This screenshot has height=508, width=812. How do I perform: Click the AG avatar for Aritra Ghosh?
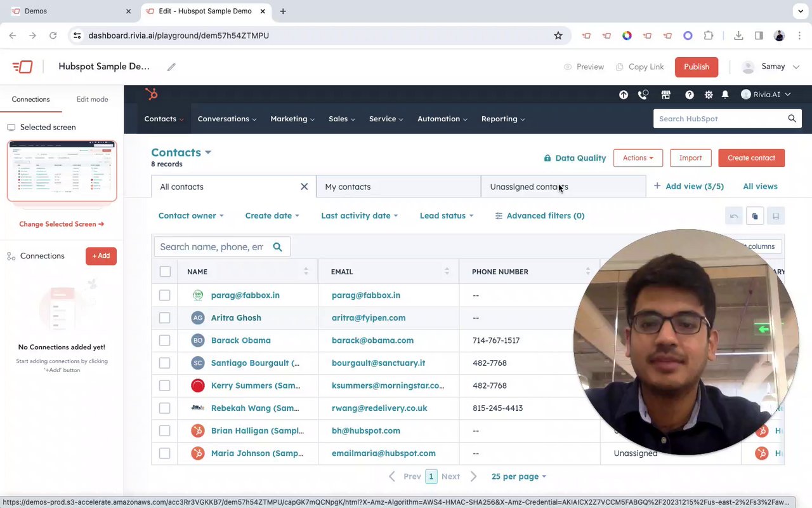coord(198,317)
